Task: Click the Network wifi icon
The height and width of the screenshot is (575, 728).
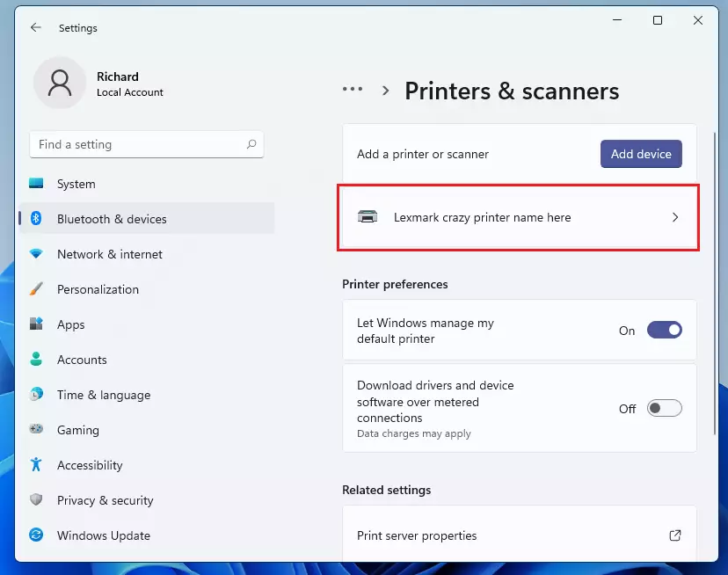Action: click(x=36, y=253)
